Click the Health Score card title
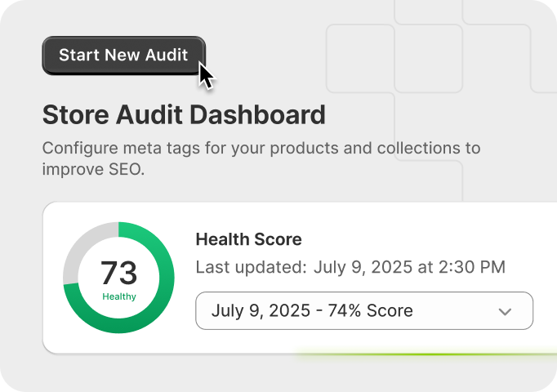This screenshot has width=557, height=392. point(248,239)
